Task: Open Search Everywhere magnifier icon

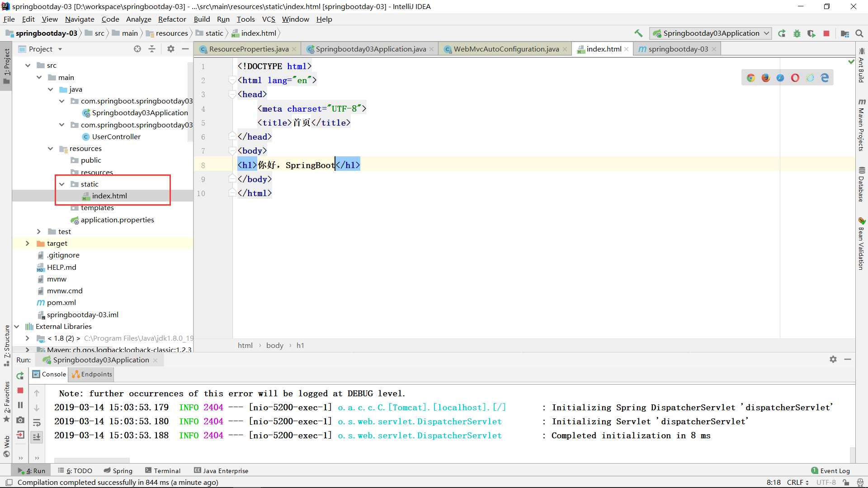Action: click(859, 33)
